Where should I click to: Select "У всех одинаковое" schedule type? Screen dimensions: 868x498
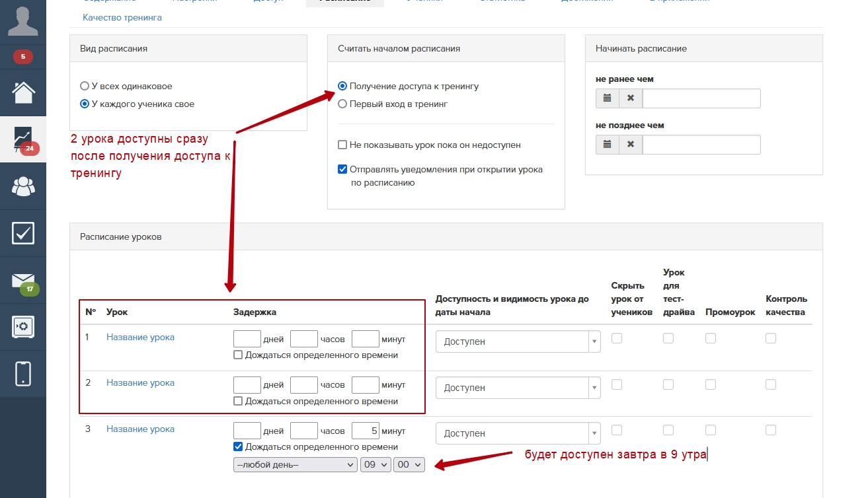(x=84, y=86)
